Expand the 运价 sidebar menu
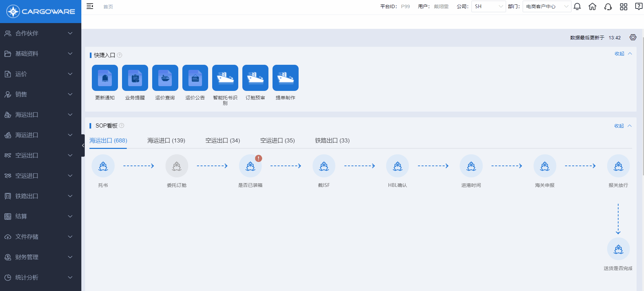Viewport: 644px width, 291px height. point(41,74)
